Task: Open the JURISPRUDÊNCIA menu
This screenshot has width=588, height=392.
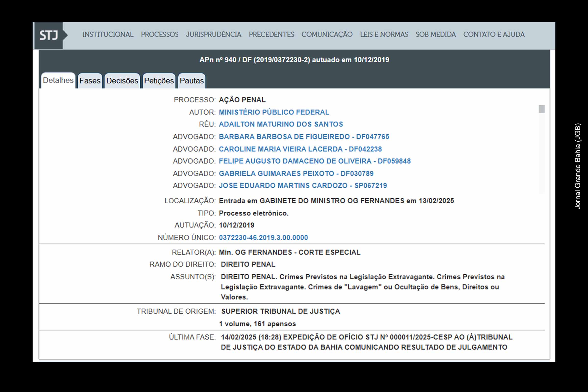Action: click(x=213, y=35)
